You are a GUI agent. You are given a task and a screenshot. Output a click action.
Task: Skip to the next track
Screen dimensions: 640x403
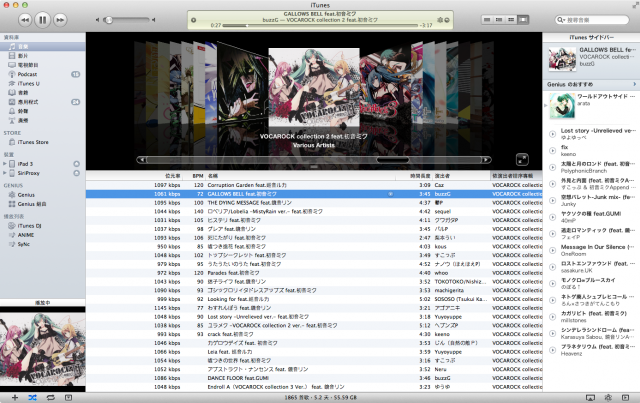click(60, 20)
